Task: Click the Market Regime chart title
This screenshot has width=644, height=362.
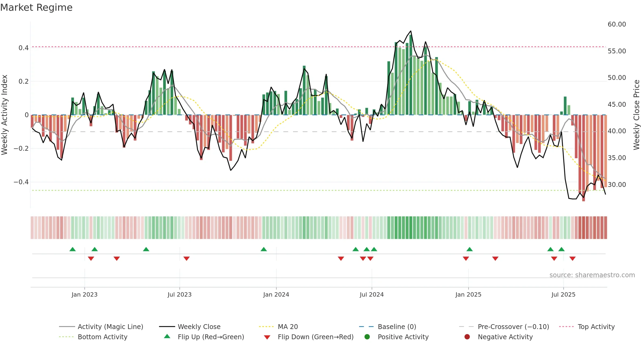Action: tap(36, 8)
